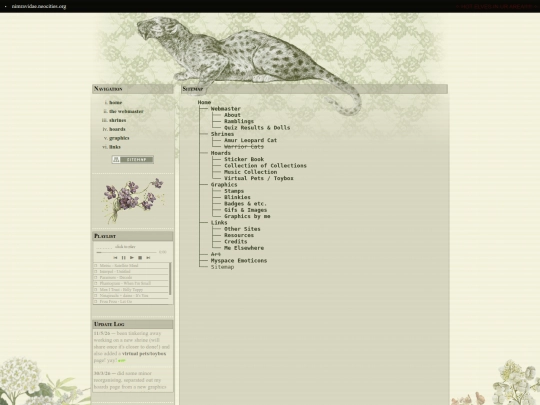Play first playlist track mentioning Satellite
This screenshot has height=405, width=540.
(131, 266)
